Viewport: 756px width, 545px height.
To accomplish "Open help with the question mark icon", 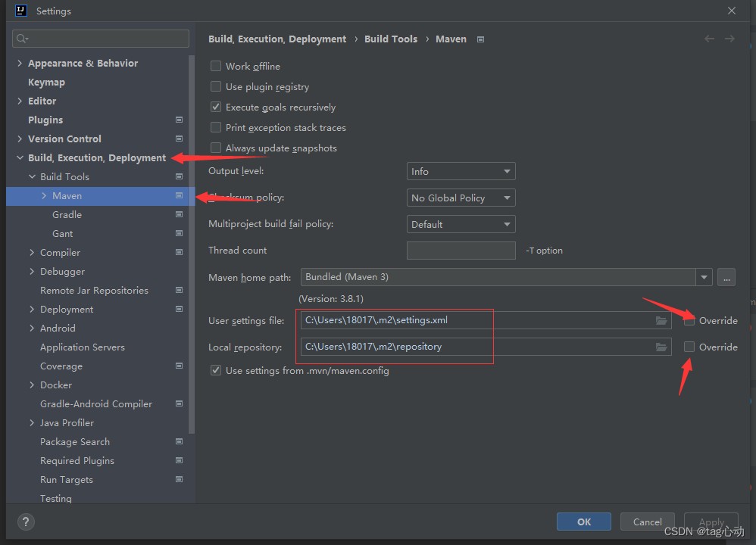I will point(26,522).
